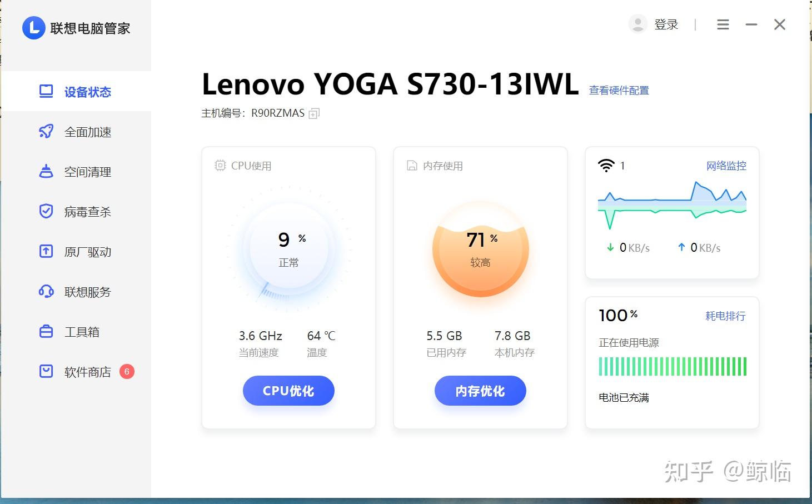This screenshot has height=504, width=812.
Task: Open the 网络监控 link
Action: (726, 166)
